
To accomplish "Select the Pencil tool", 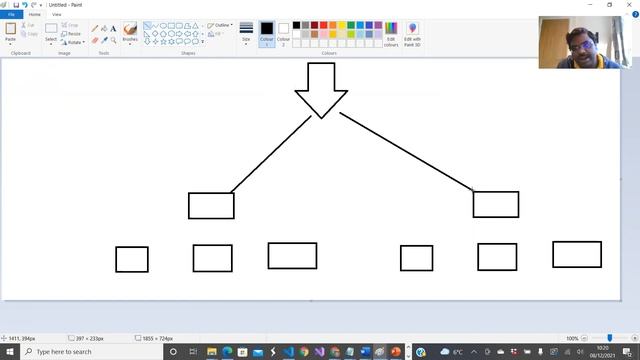I will coord(95,29).
